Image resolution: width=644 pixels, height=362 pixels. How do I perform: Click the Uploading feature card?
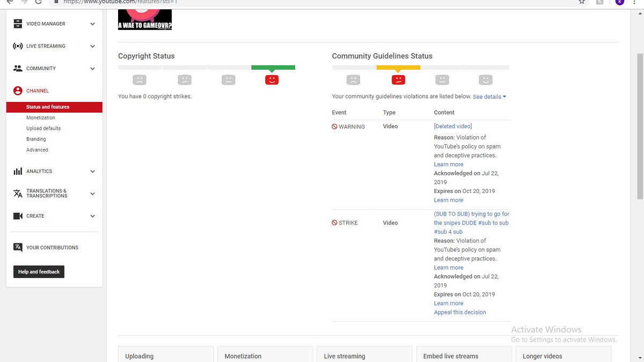(166, 354)
